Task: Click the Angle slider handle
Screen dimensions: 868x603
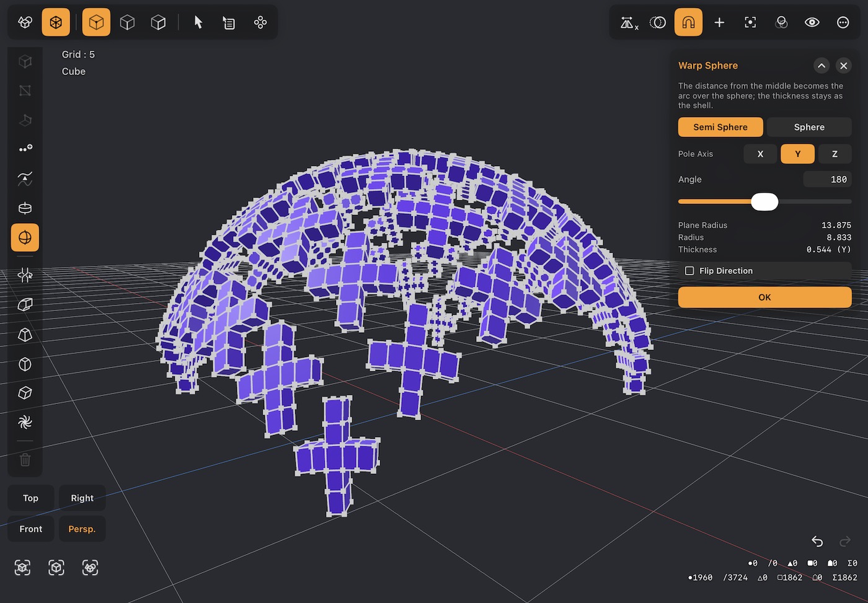Action: click(x=764, y=201)
